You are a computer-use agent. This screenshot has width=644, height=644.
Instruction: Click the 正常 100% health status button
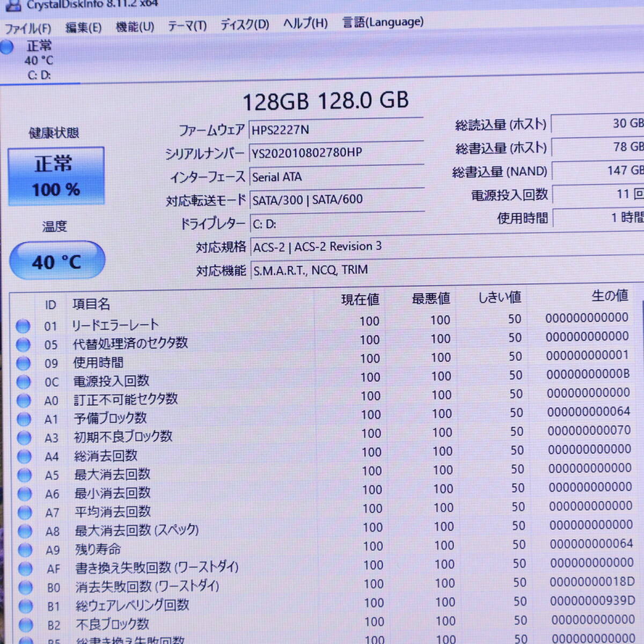click(56, 175)
